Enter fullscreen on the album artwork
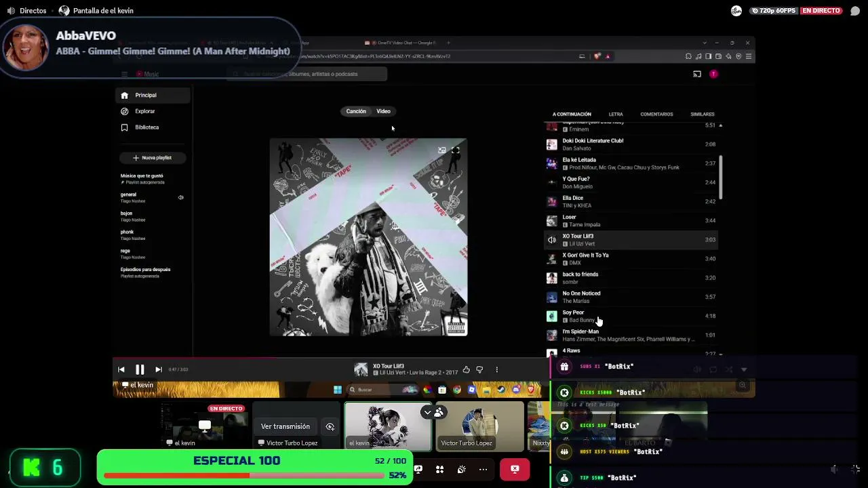The width and height of the screenshot is (868, 488). pyautogui.click(x=455, y=150)
